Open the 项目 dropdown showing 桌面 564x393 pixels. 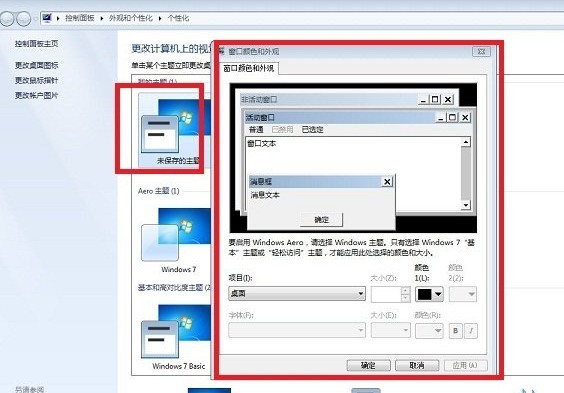[x=297, y=293]
